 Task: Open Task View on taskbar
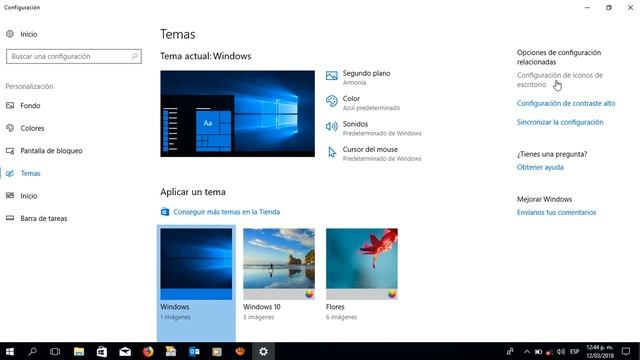[55, 351]
